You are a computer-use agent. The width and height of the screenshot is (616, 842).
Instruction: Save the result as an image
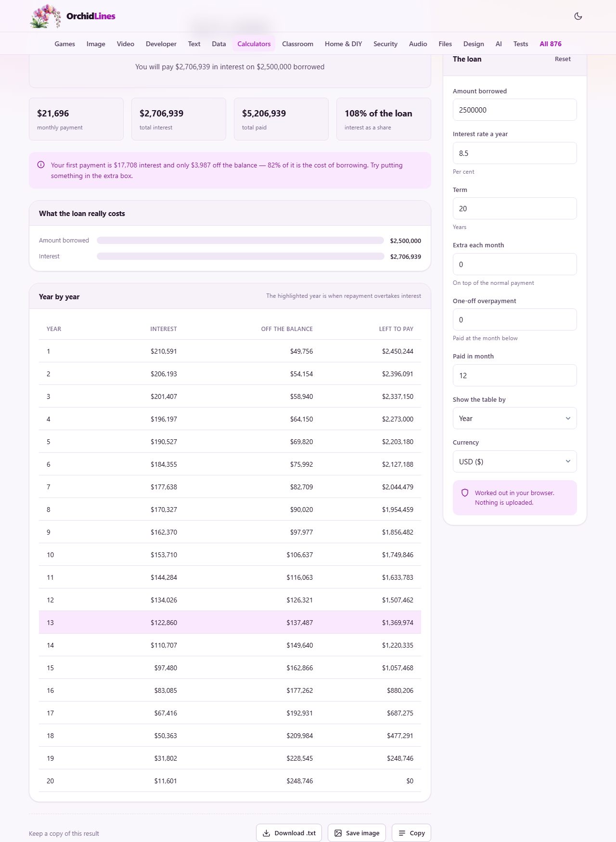click(x=357, y=833)
